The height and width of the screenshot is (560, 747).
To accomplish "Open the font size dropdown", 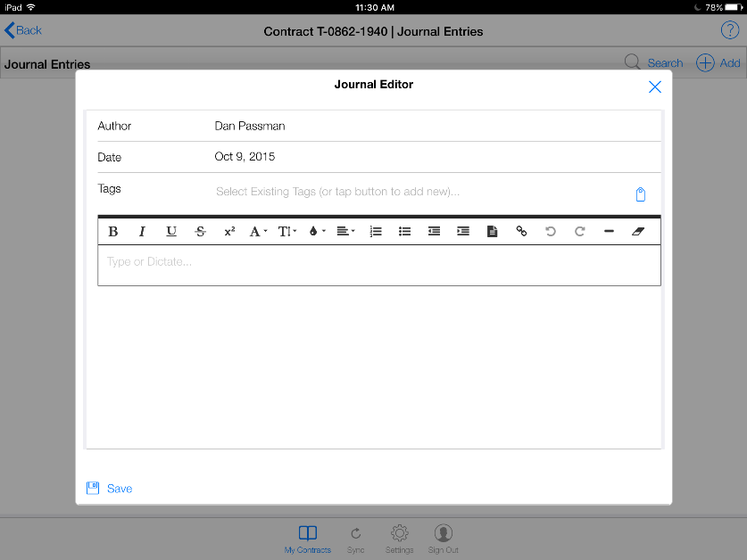I will (x=287, y=232).
